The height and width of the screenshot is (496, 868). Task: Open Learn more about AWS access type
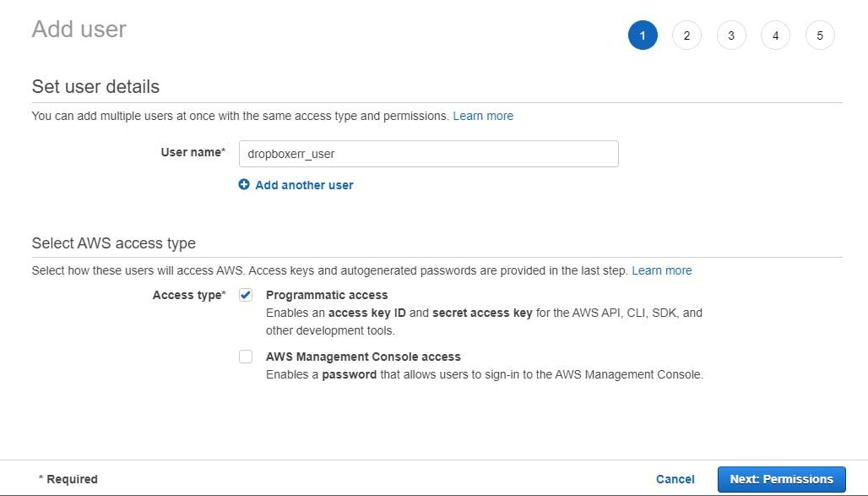[662, 270]
